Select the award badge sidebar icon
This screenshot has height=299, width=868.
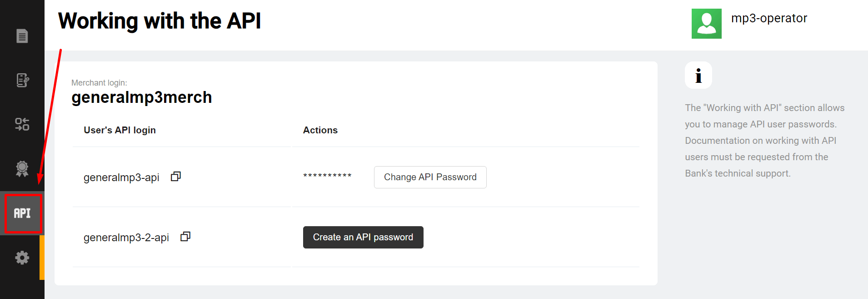[x=22, y=168]
